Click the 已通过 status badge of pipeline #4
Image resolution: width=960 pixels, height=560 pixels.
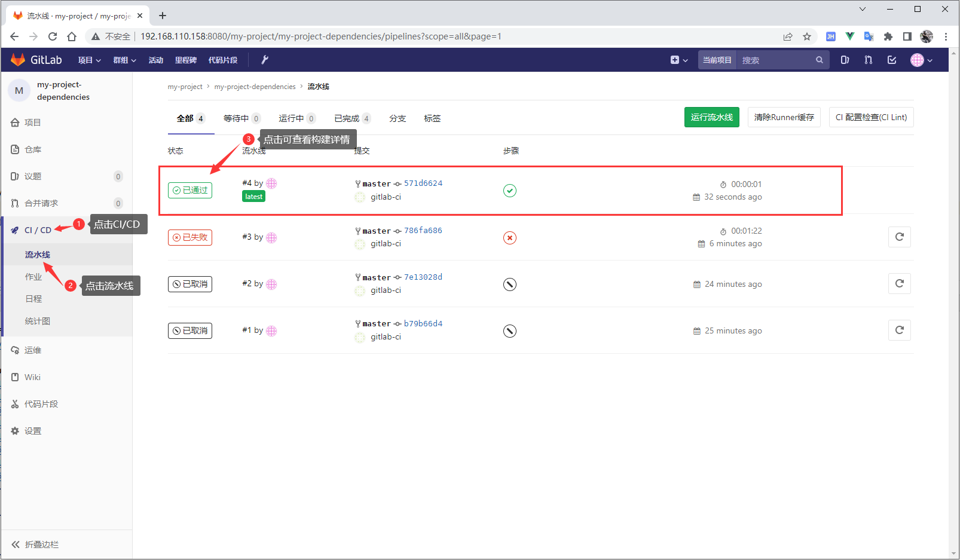190,190
